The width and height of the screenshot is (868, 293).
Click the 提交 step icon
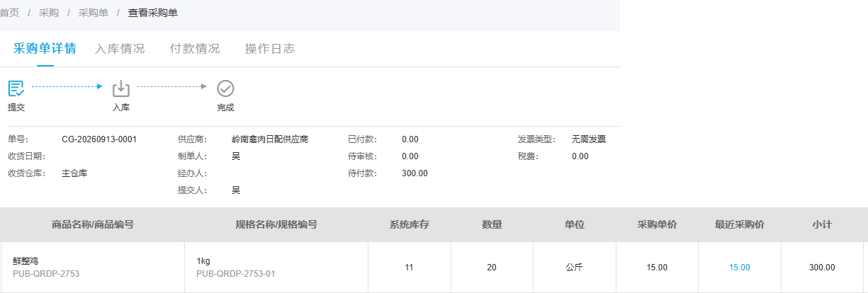pos(16,88)
